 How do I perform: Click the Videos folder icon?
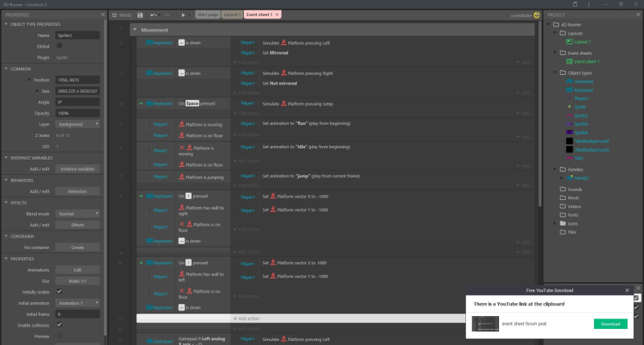(563, 206)
